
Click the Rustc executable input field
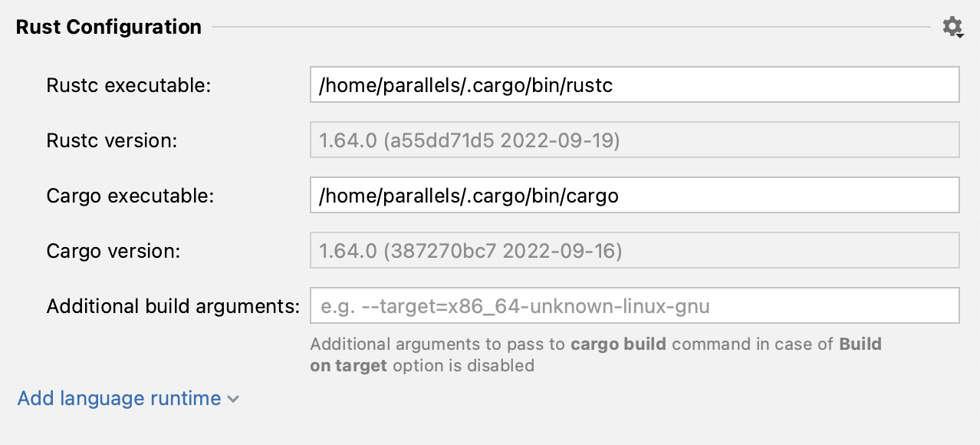click(633, 84)
